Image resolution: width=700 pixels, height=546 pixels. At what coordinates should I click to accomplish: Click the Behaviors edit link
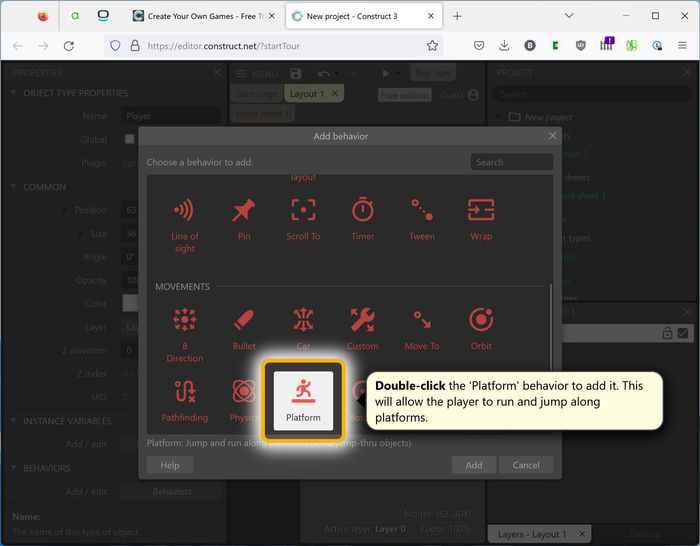pyautogui.click(x=171, y=492)
